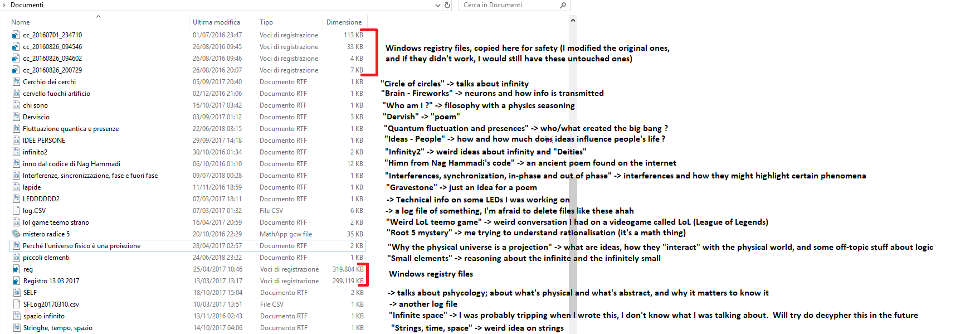Click the piccoli elementi document icon
Image resolution: width=980 pixels, height=334 pixels.
pos(16,257)
